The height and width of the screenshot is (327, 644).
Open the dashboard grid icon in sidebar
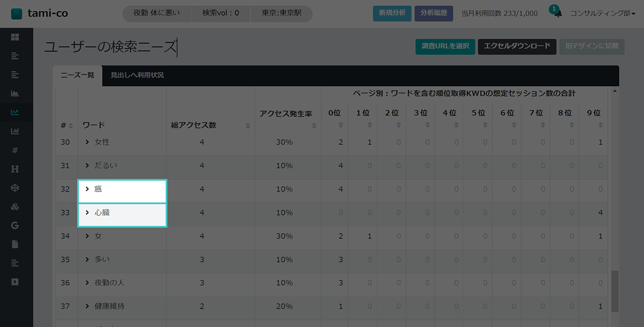pos(15,37)
